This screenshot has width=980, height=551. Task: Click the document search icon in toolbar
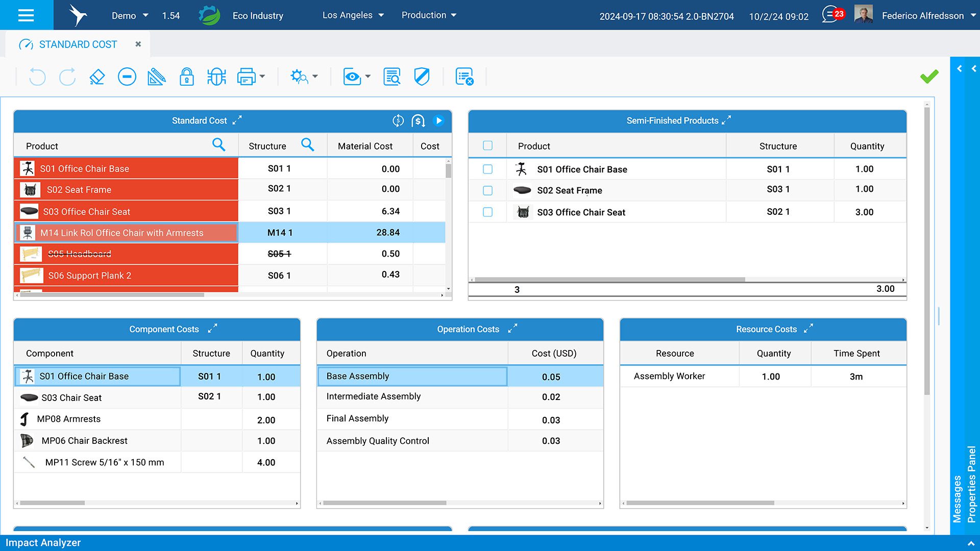(x=392, y=77)
